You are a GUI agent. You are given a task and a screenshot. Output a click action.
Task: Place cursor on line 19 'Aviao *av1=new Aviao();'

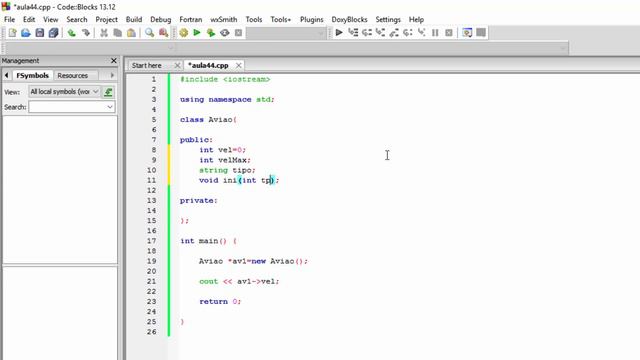pos(253,261)
